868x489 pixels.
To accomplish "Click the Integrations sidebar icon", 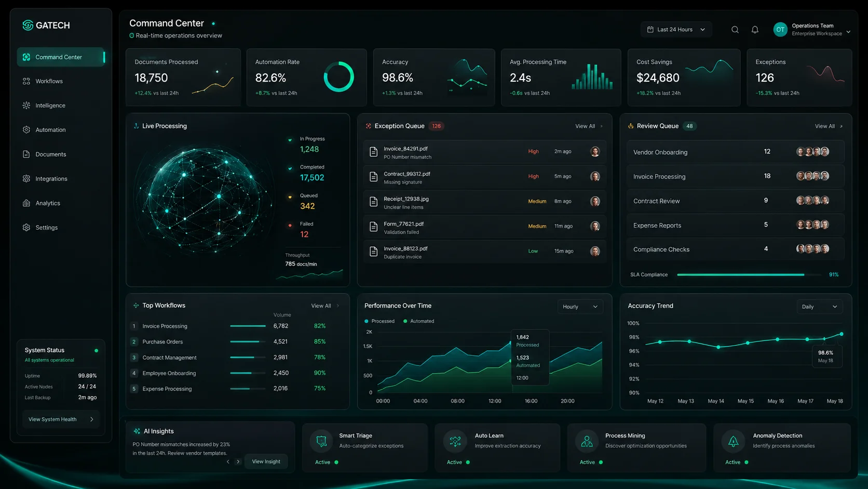I will tap(26, 179).
